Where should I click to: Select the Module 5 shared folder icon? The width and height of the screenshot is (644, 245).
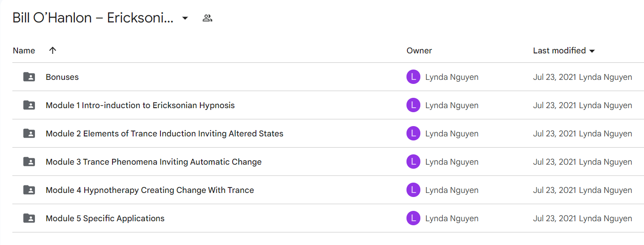click(x=29, y=218)
